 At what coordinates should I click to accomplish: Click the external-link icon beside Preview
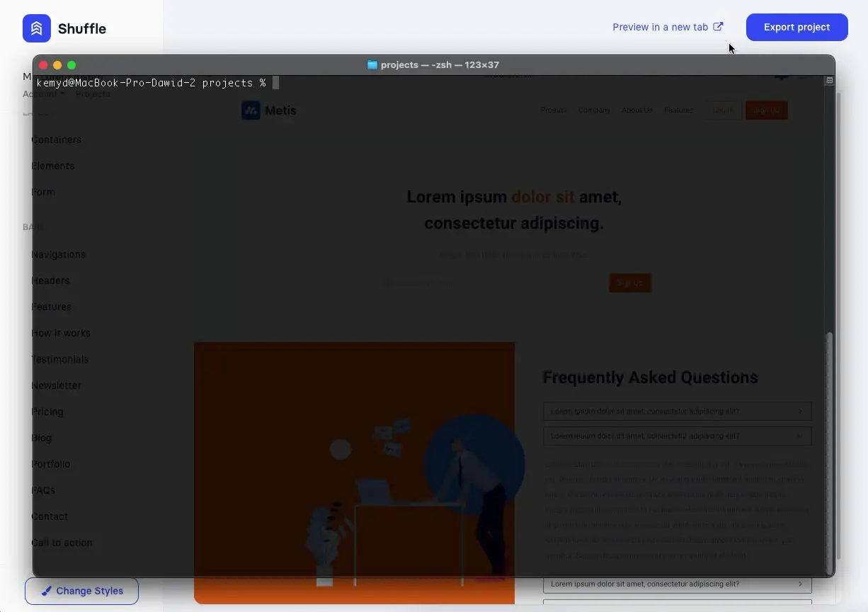click(718, 27)
